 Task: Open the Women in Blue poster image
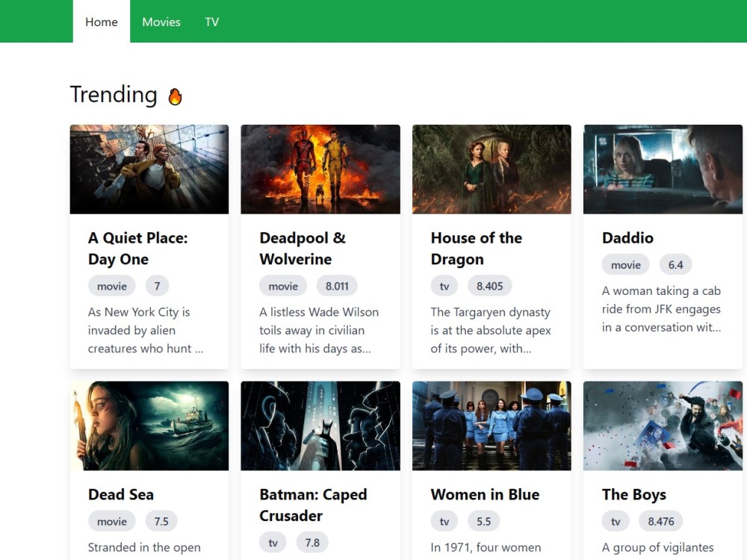click(x=492, y=426)
